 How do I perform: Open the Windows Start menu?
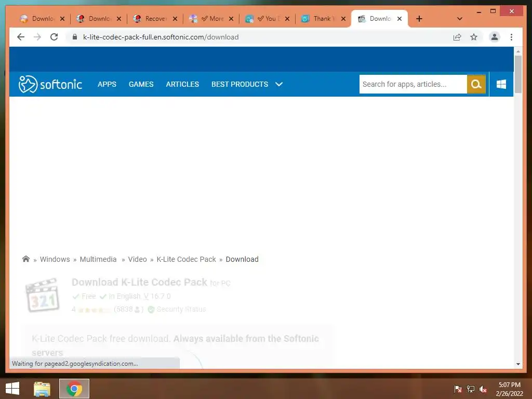coord(12,389)
